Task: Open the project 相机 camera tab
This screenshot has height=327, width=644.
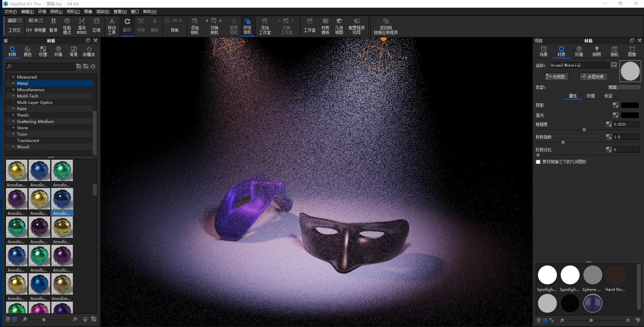Action: click(615, 51)
